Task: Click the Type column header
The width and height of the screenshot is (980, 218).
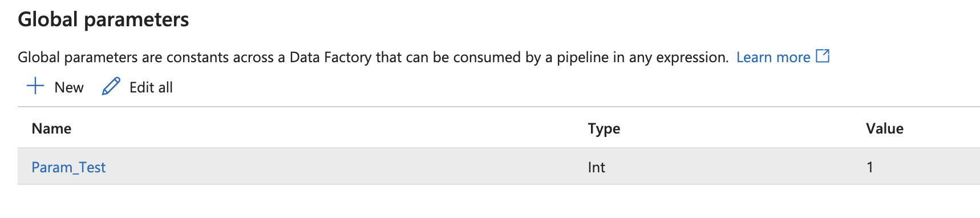Action: [x=604, y=129]
